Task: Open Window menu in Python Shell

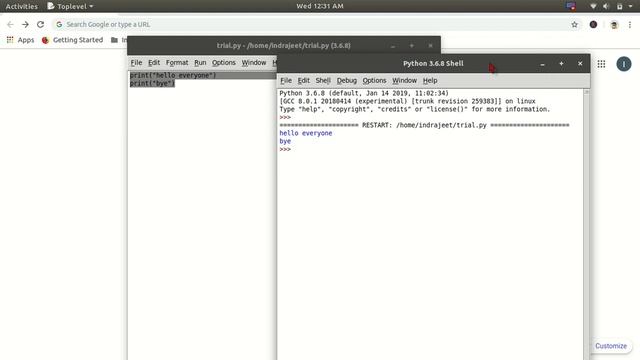Action: 404,80
